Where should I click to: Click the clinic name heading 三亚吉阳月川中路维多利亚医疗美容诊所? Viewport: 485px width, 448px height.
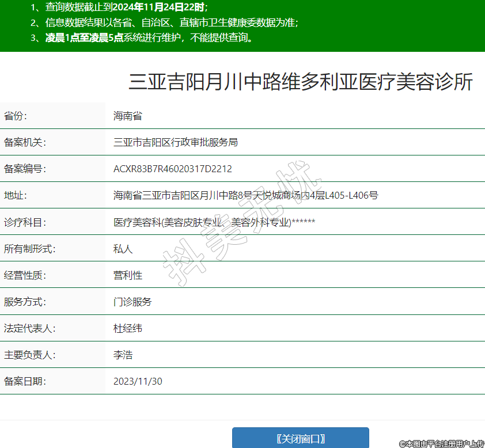pyautogui.click(x=300, y=82)
